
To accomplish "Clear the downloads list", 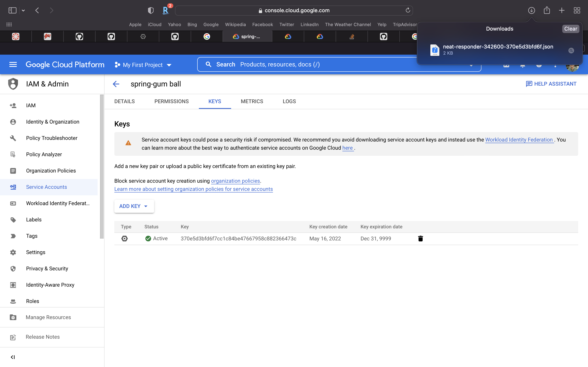I will click(570, 29).
